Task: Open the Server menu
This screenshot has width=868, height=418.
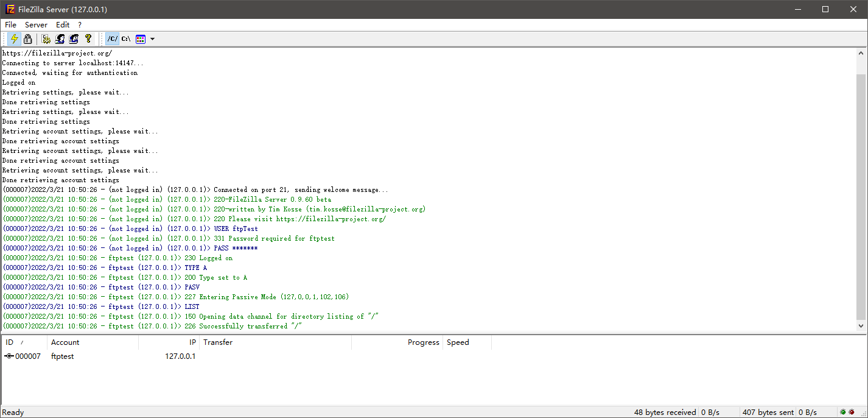Action: (x=36, y=25)
